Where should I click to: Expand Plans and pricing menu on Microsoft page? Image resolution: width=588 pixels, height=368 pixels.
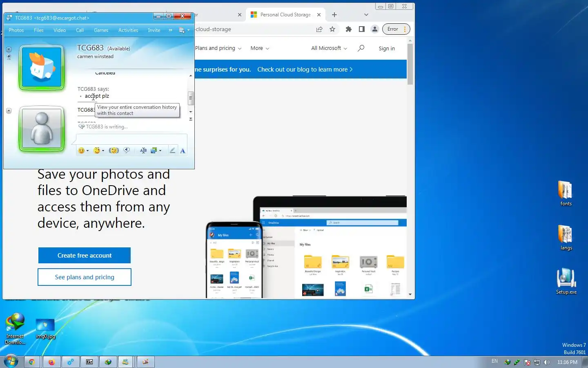(218, 48)
